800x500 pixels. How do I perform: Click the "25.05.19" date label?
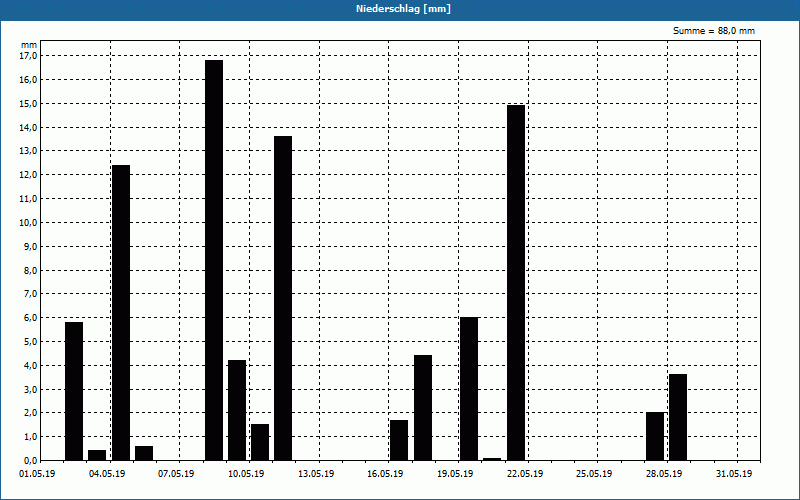[594, 474]
